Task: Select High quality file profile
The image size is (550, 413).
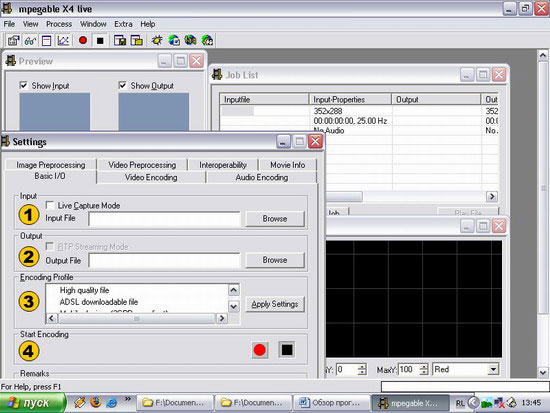Action: click(84, 290)
